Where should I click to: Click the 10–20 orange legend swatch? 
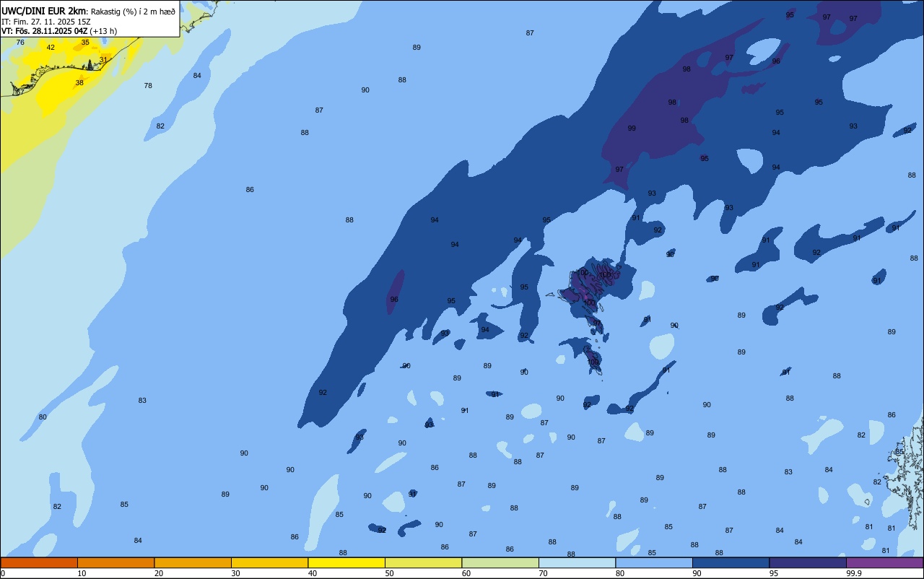[x=115, y=562]
